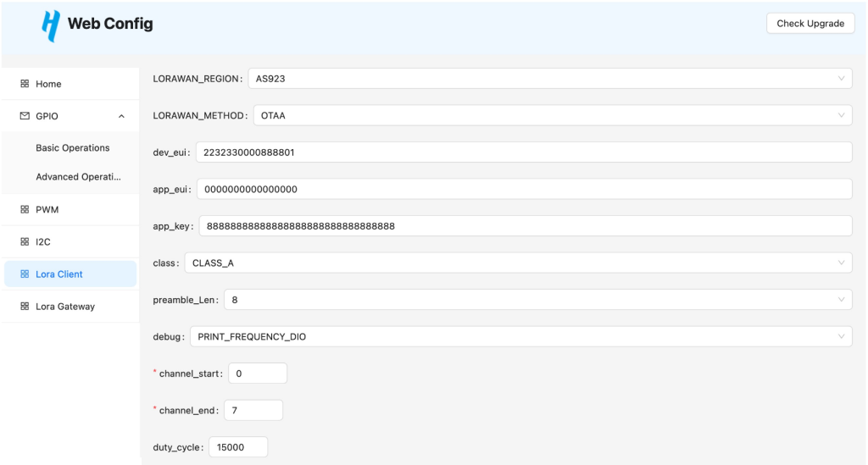Expand the class dropdown set to CLASS_A
Image resolution: width=868 pixels, height=465 pixels.
[517, 263]
